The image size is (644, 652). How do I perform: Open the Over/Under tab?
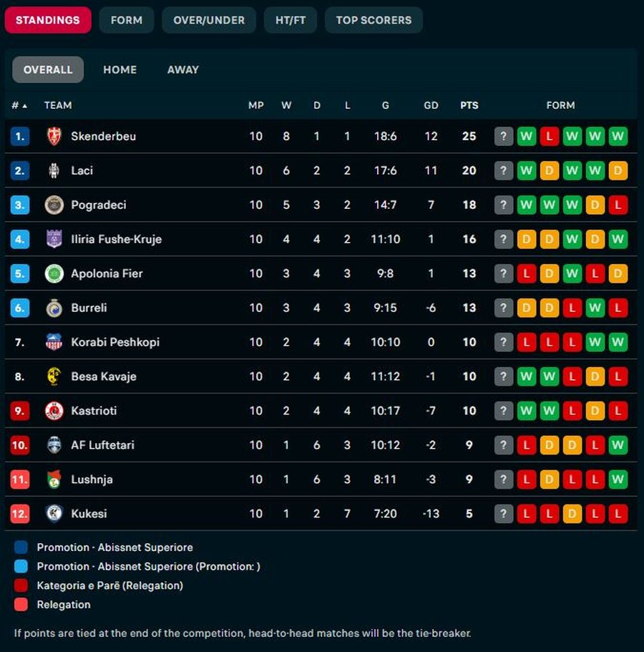[x=209, y=20]
